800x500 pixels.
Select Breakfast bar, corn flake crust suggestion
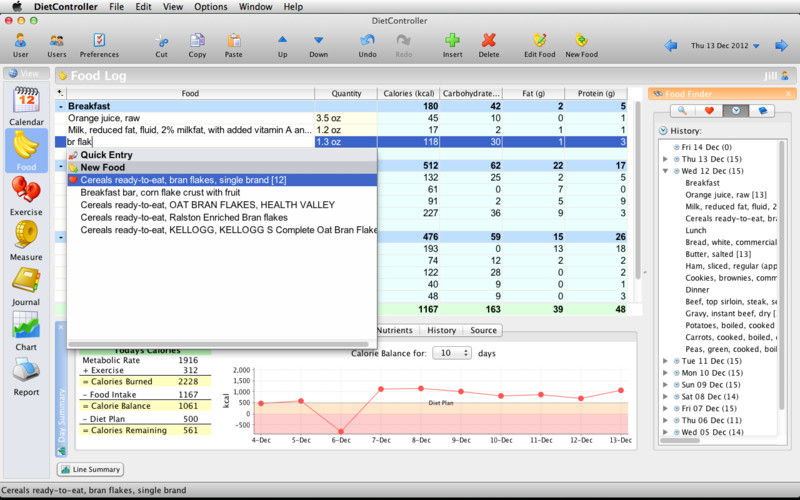click(222, 192)
